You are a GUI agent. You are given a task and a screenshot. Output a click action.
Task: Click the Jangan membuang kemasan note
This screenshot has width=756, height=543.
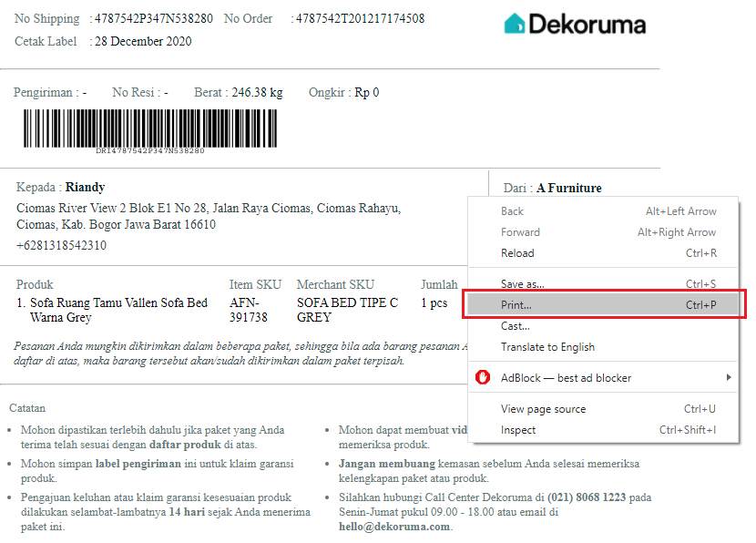[x=489, y=471]
